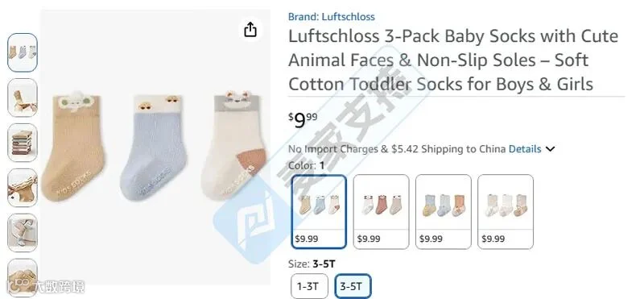This screenshot has height=299, width=644.
Task: Open the second product gallery thumbnail
Action: click(x=23, y=98)
